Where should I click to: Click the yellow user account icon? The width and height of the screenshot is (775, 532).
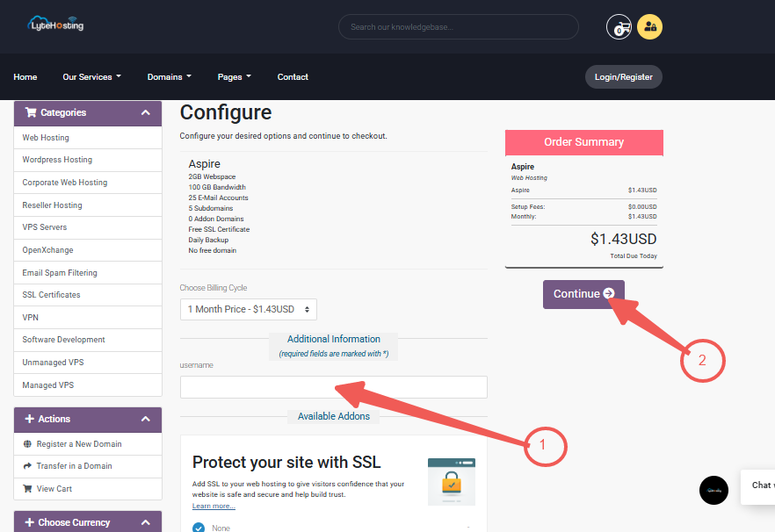tap(649, 26)
